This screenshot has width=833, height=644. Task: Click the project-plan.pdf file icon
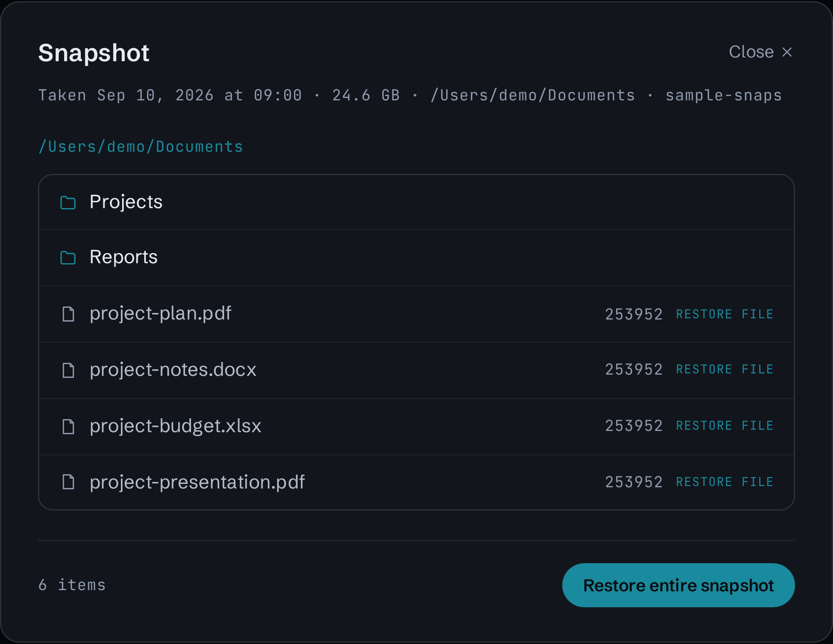pos(68,314)
